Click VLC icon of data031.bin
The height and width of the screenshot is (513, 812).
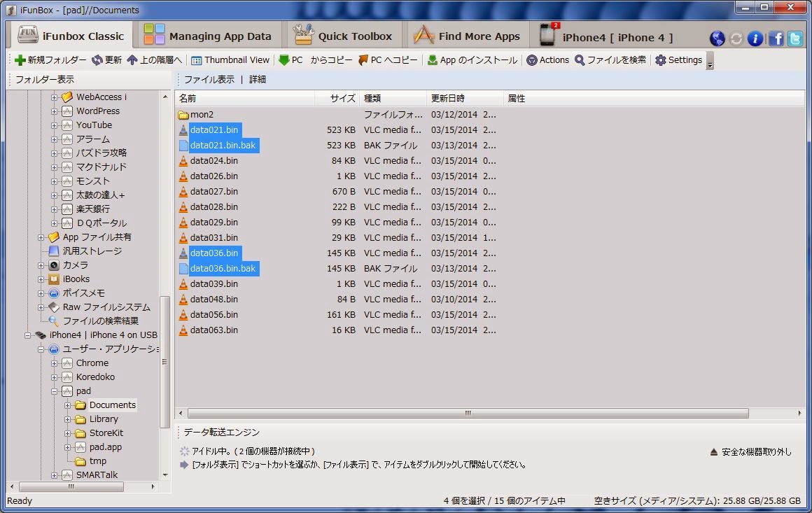point(183,238)
